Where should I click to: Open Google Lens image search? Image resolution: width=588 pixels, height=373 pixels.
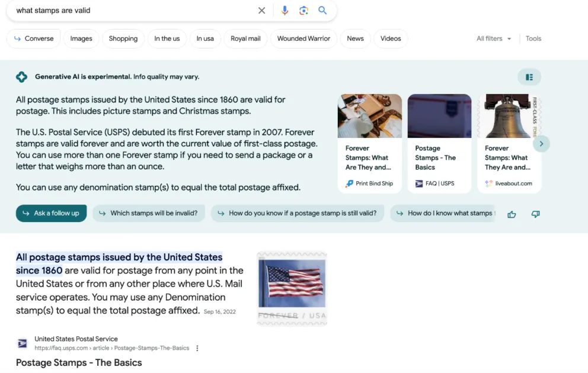[303, 11]
